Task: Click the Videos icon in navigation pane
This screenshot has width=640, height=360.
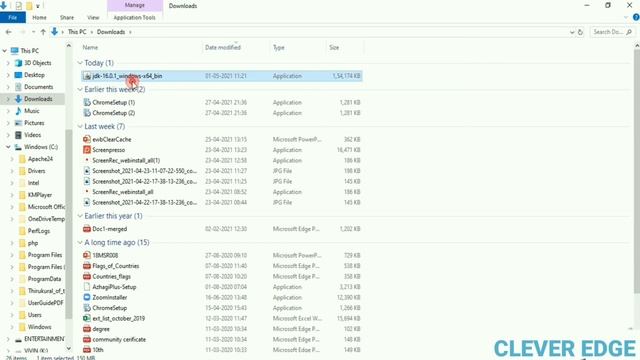Action: [x=18, y=135]
